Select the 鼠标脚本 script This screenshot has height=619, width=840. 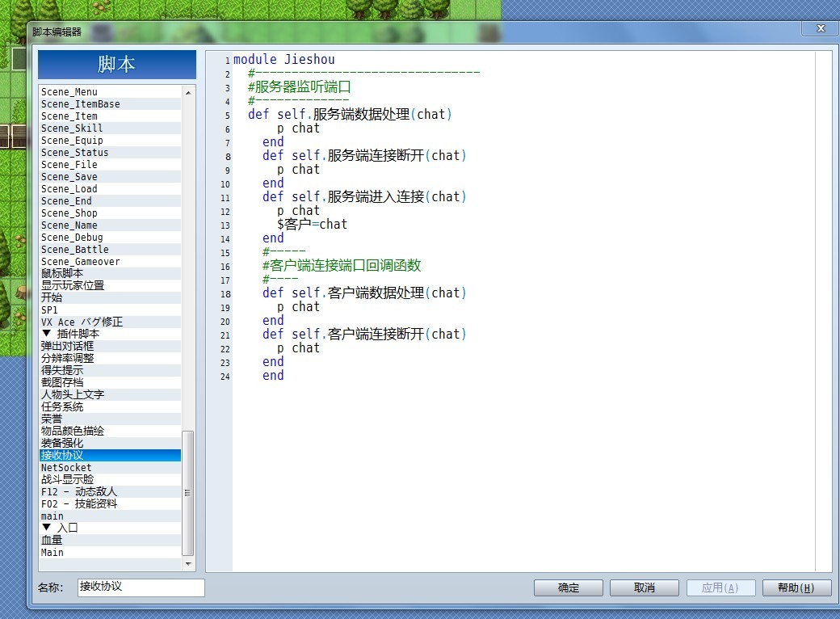[111, 274]
